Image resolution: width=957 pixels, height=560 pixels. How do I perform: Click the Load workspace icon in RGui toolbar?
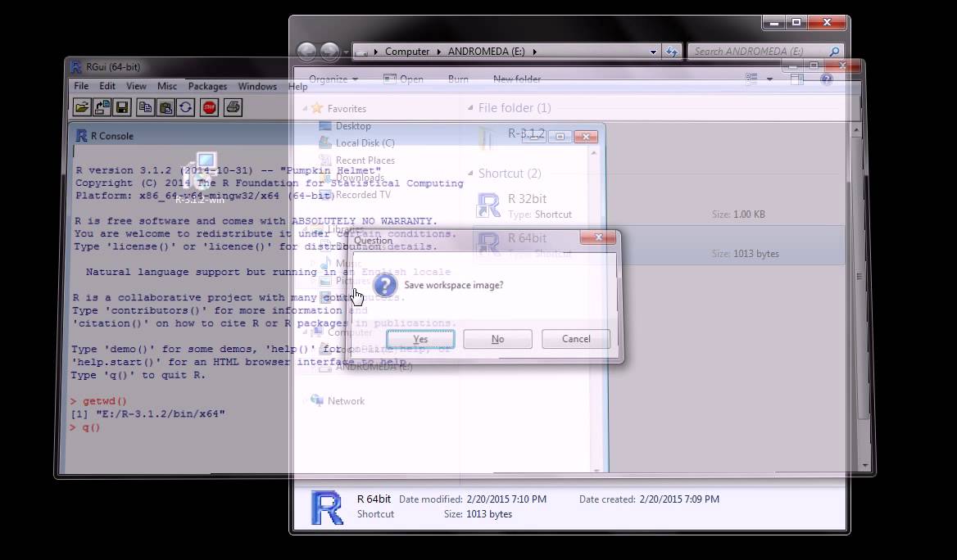(x=102, y=107)
